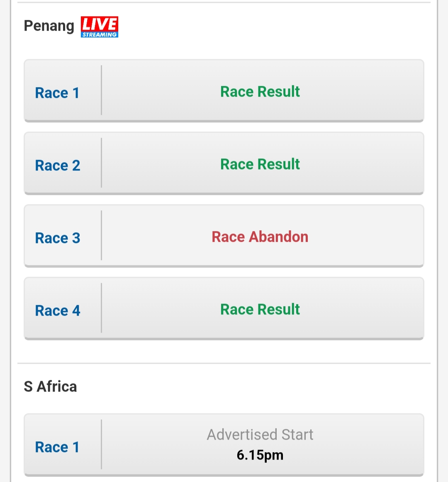View Race Result for Penang Race 2

[x=260, y=164]
